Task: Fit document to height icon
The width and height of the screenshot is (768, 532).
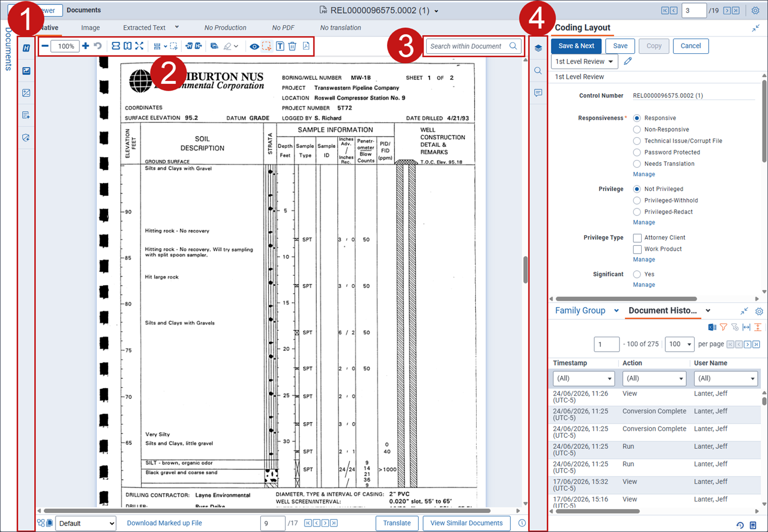Action: point(127,46)
